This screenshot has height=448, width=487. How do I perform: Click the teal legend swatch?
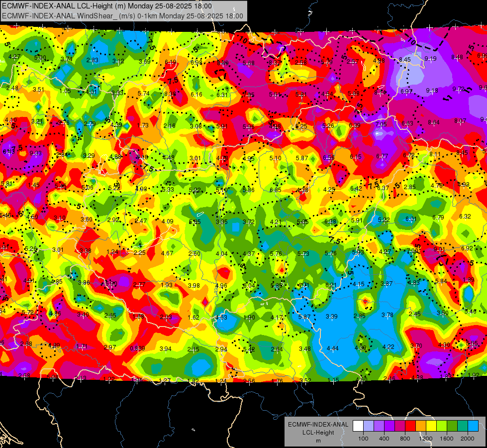pyautogui.click(x=463, y=426)
